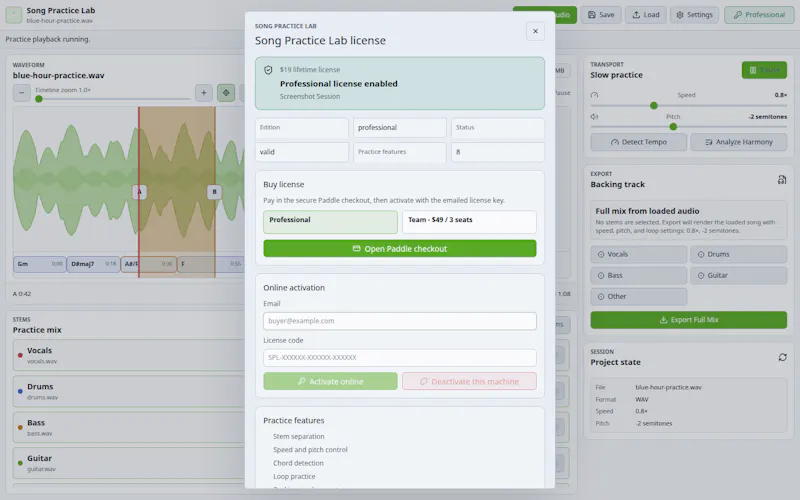The height and width of the screenshot is (500, 800).
Task: Refresh Project state with the reload icon
Action: tap(782, 357)
